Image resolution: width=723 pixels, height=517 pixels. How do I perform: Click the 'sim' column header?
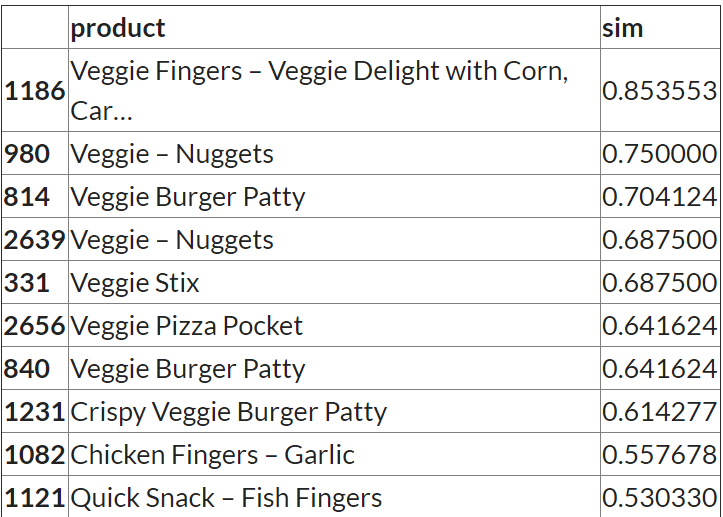[622, 28]
